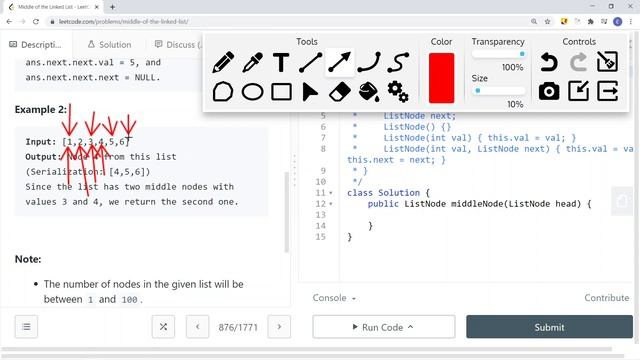Open the zoom magnifier in address bar
Viewport: 640px width, 360px height.
pos(534,22)
